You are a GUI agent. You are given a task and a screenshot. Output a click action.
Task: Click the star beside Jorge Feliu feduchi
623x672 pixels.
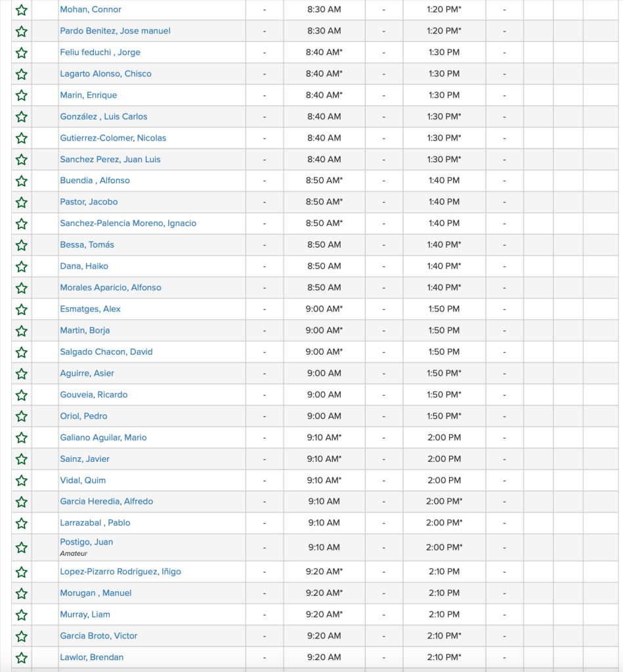[22, 53]
